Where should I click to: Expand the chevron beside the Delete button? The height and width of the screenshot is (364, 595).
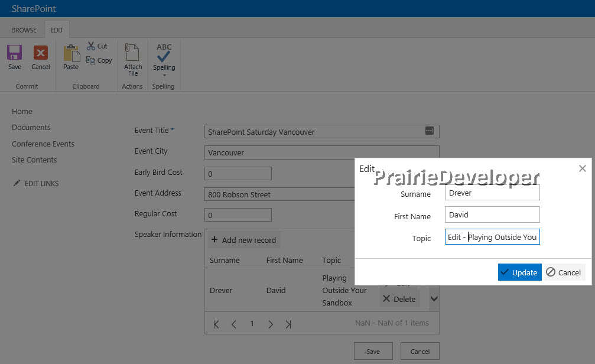click(434, 299)
